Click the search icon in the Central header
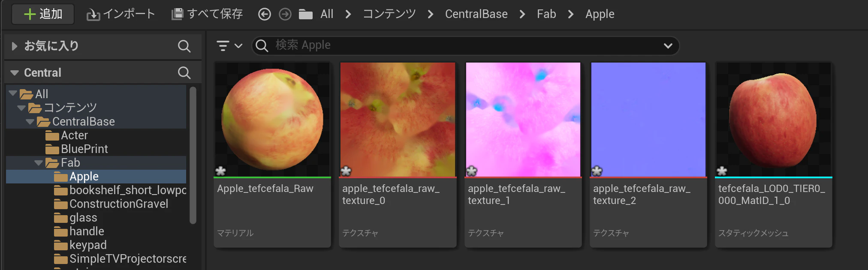868x270 pixels. pos(184,73)
